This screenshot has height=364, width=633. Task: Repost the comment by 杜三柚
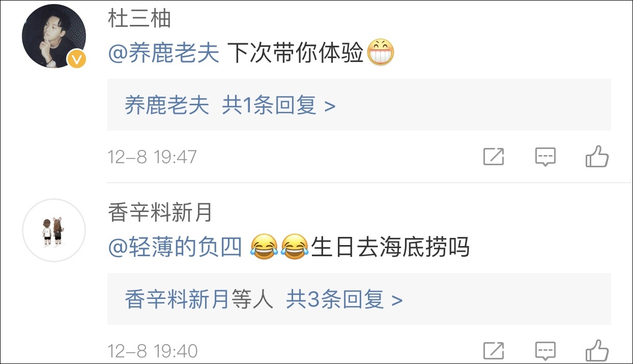(x=494, y=157)
